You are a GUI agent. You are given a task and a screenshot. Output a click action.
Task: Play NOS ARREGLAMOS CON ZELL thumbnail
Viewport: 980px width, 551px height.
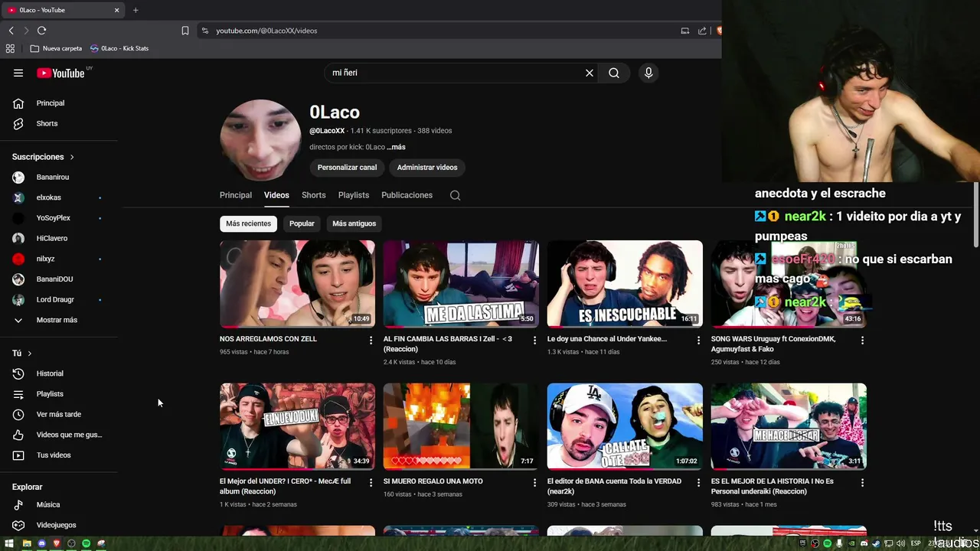[x=297, y=284]
